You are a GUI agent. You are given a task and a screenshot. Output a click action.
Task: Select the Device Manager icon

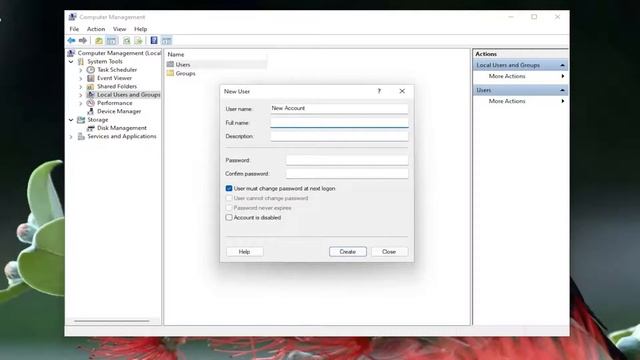coord(91,111)
